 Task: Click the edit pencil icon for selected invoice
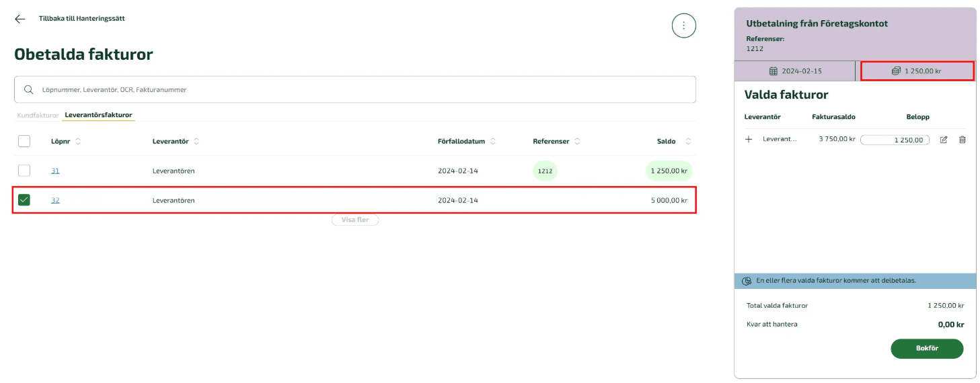943,140
